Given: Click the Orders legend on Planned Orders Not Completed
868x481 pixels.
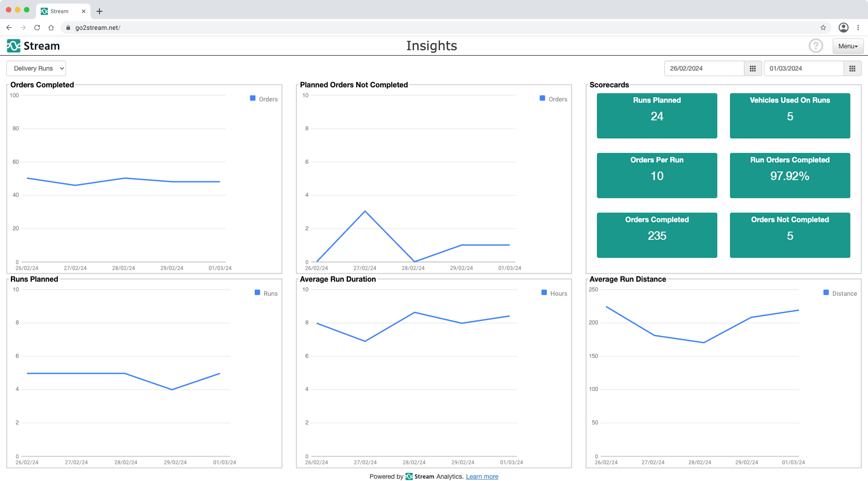Looking at the screenshot, I should [x=542, y=99].
